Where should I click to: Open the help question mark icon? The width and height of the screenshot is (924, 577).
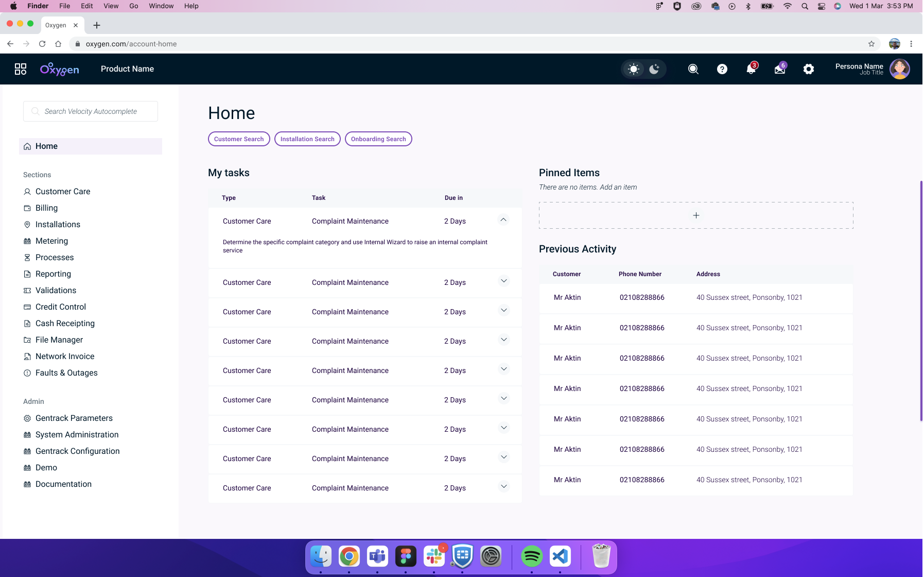click(x=722, y=69)
